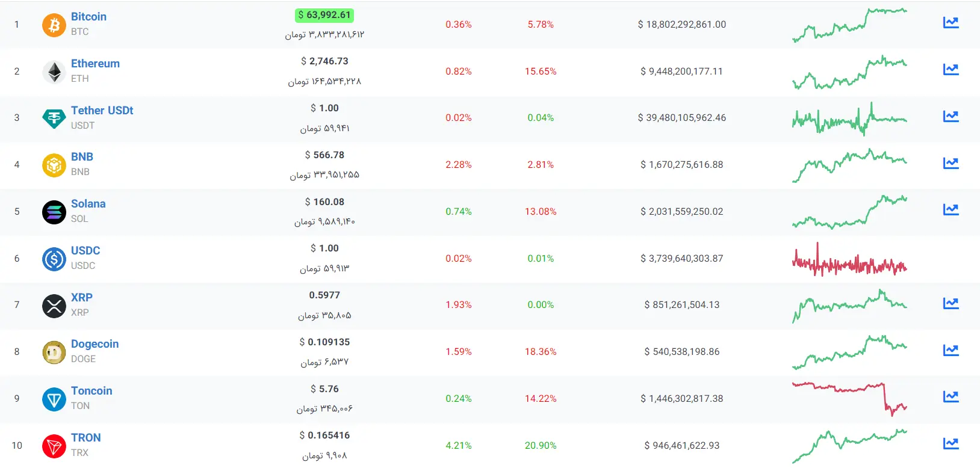Click volume $ 1,446,302,817.38

[x=682, y=399]
